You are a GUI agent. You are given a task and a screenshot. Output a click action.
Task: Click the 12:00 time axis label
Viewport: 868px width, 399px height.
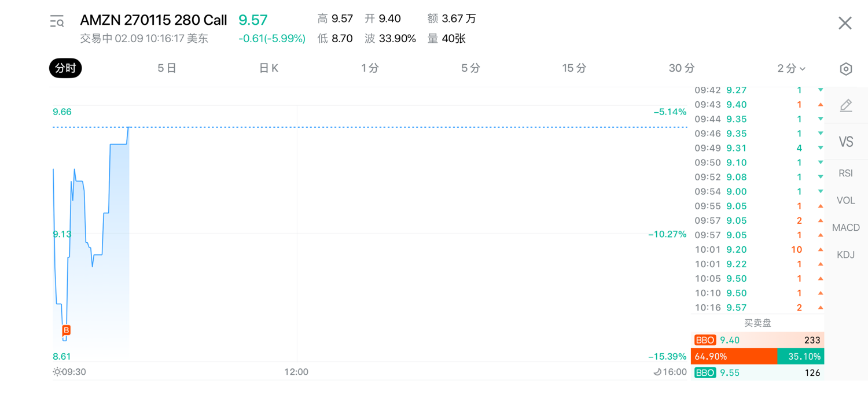point(296,372)
